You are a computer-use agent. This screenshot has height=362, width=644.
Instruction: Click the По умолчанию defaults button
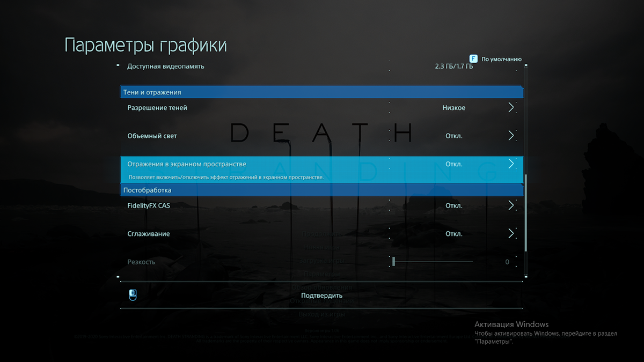[x=501, y=59]
